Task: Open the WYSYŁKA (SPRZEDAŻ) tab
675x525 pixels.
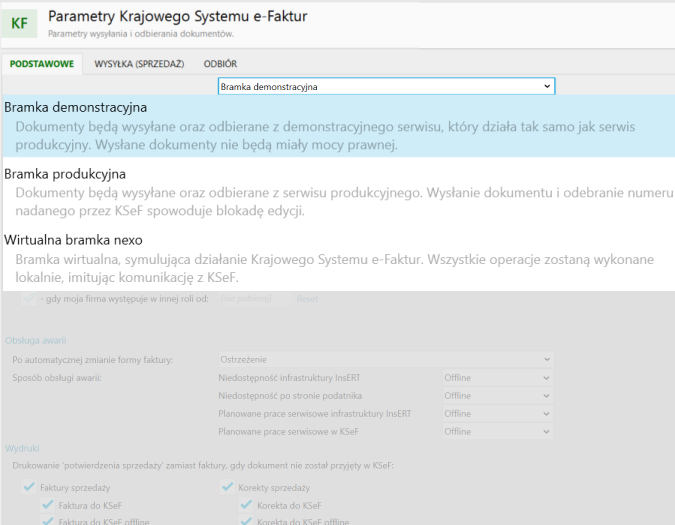Action: [139, 64]
